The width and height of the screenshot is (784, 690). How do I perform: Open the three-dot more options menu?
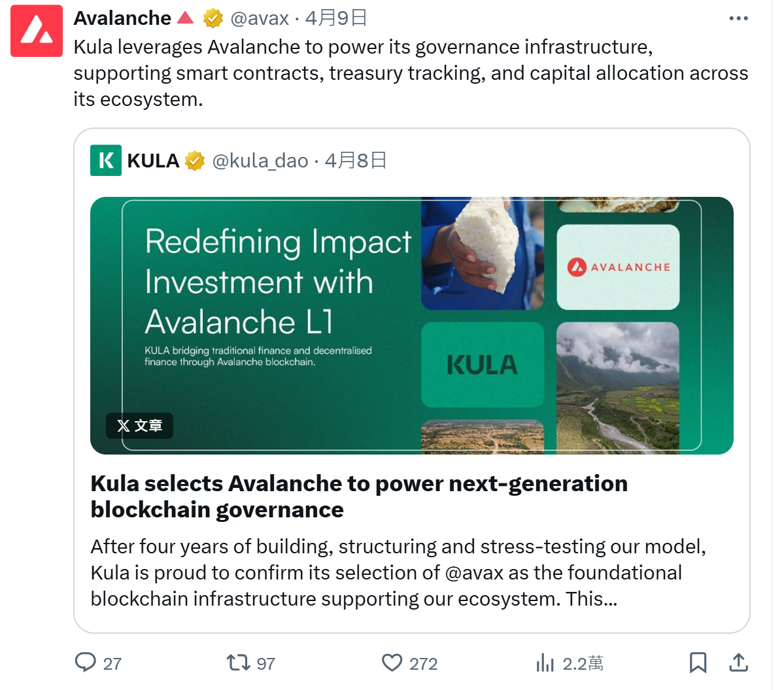[738, 18]
